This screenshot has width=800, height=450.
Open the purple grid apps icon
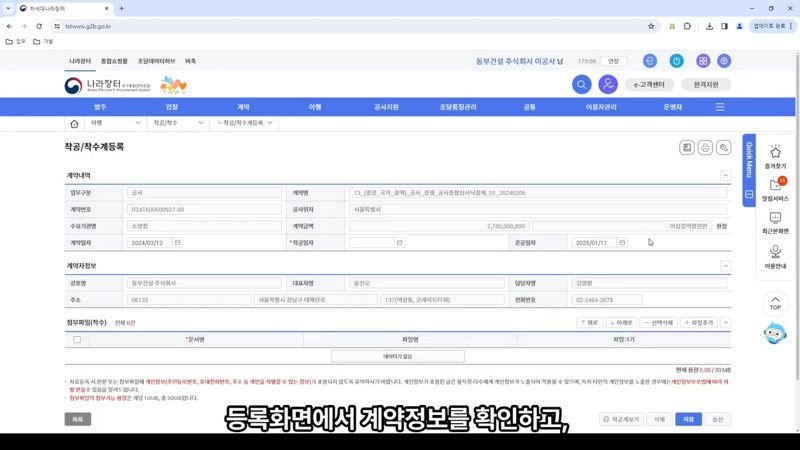[703, 61]
